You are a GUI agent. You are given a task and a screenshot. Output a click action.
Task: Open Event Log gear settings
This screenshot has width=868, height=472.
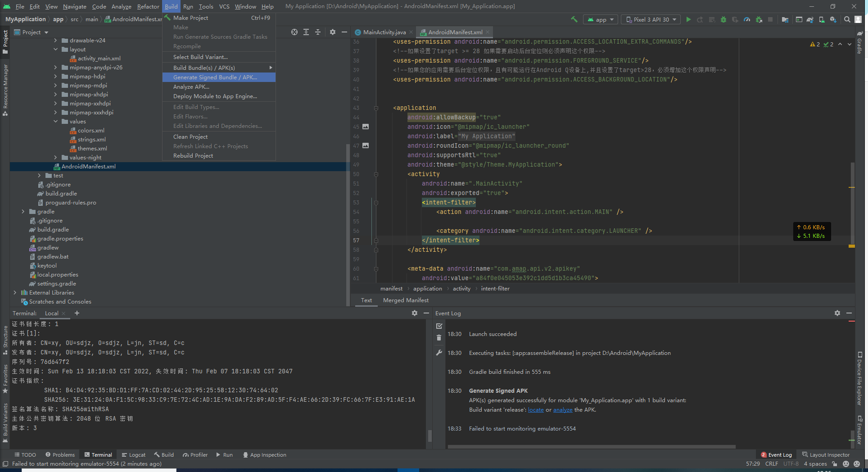point(837,313)
